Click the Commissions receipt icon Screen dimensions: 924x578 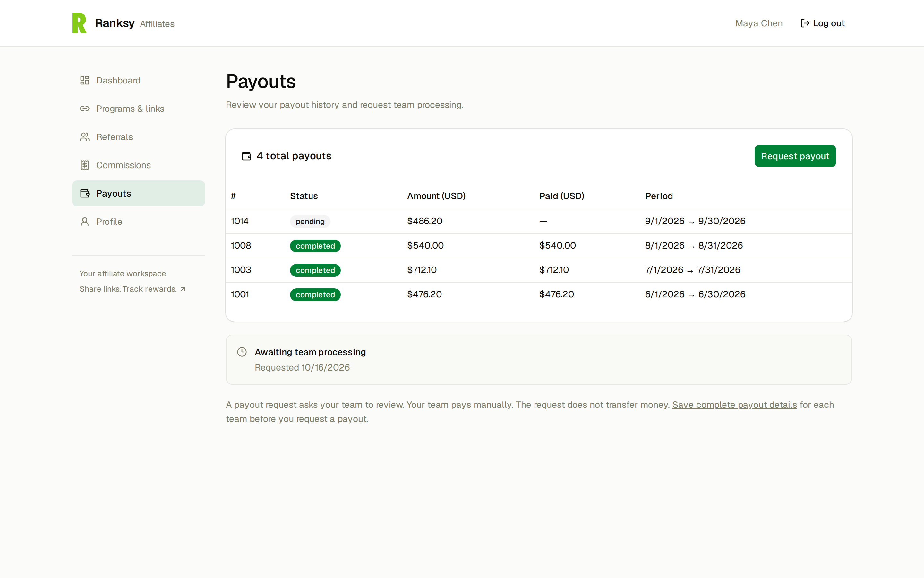tap(85, 165)
